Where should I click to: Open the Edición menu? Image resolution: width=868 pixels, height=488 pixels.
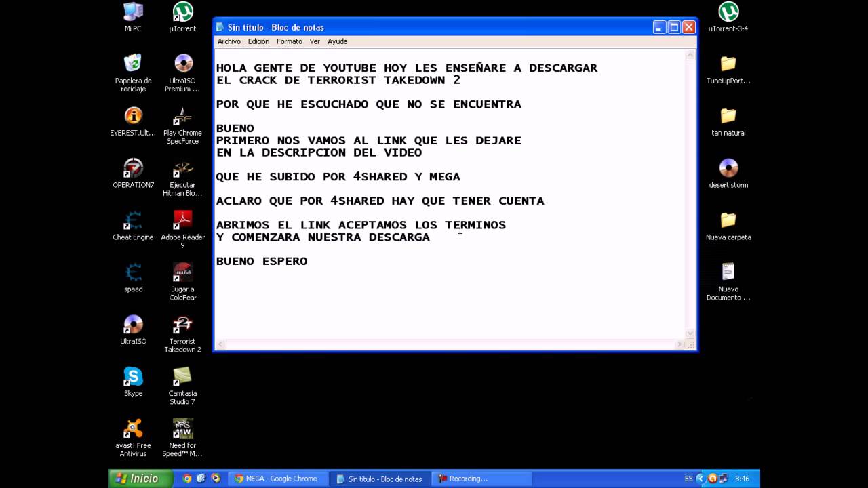tap(258, 41)
